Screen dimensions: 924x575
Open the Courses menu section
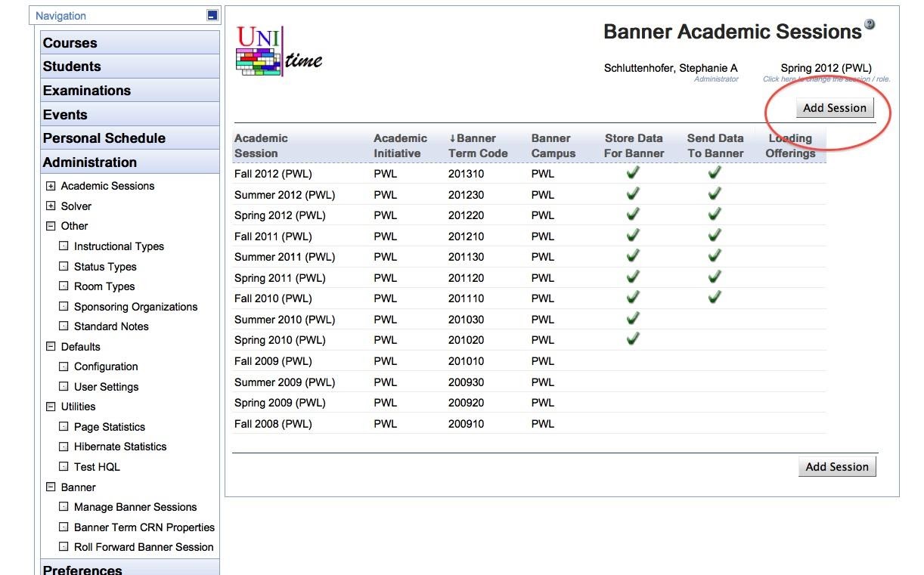(x=130, y=43)
